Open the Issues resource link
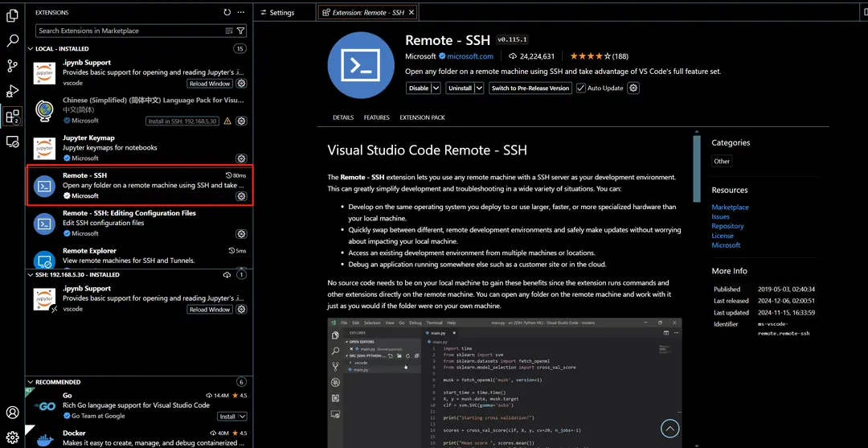868x448 pixels. [721, 216]
